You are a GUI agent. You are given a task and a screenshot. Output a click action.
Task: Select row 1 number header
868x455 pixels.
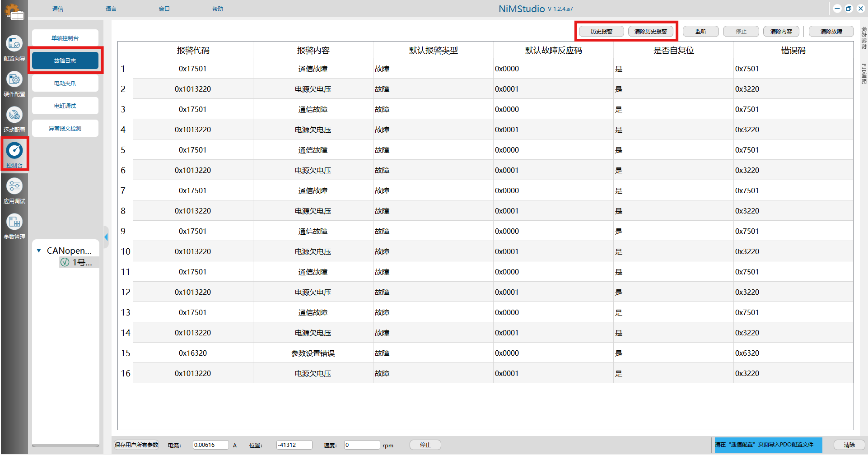[125, 69]
